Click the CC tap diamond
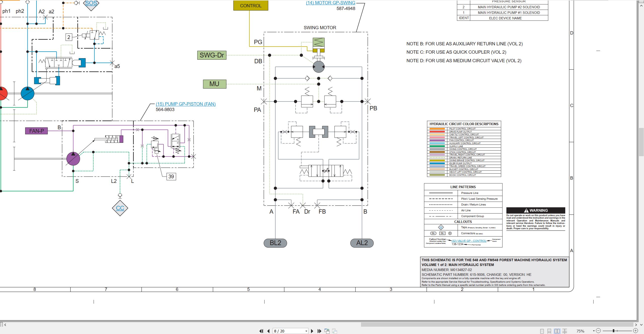This screenshot has width=644, height=334. [120, 208]
